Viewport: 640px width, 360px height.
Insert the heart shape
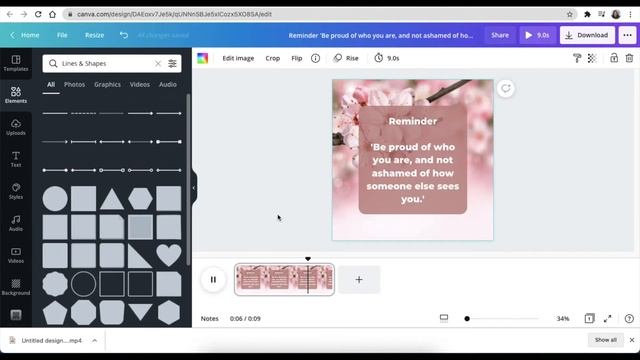[x=169, y=256]
